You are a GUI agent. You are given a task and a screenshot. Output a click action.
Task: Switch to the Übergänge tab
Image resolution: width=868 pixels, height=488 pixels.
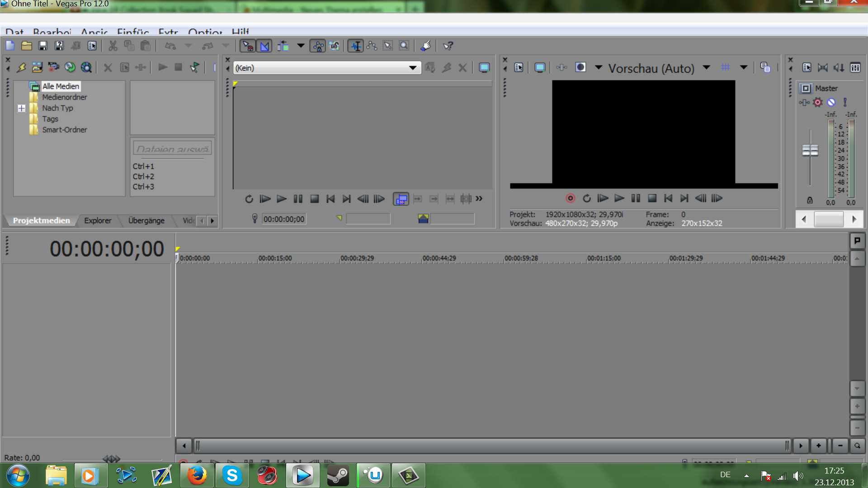coord(146,221)
